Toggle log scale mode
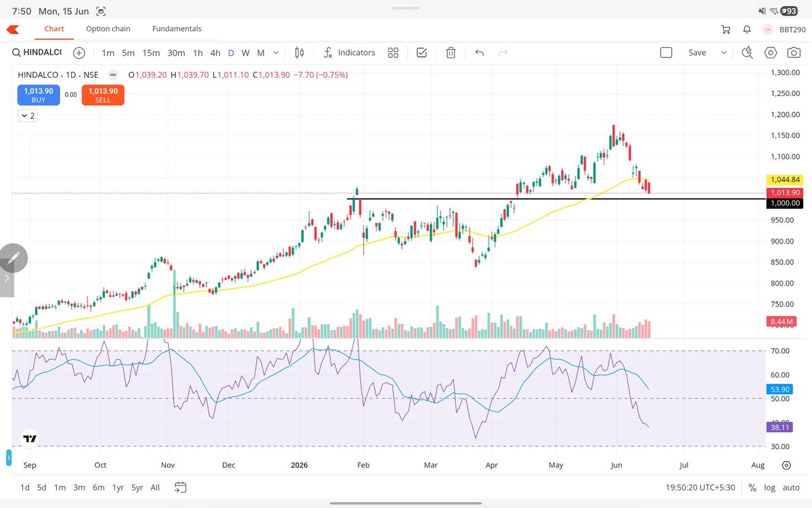 [770, 487]
